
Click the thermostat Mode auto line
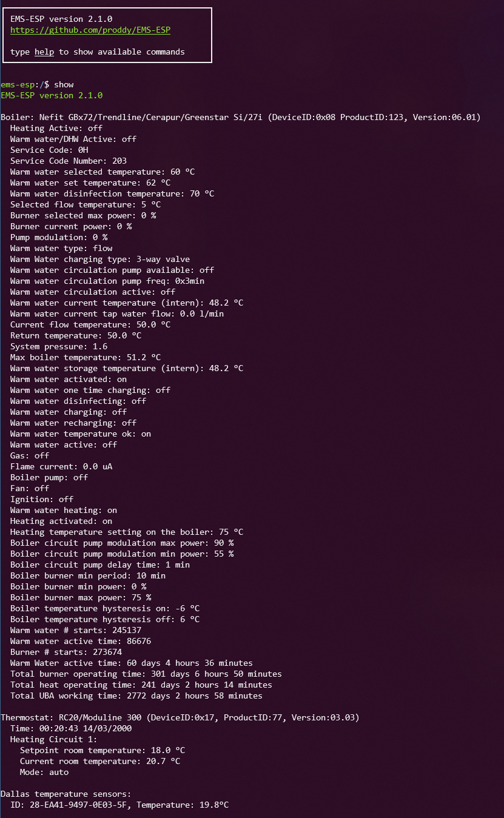[44, 772]
